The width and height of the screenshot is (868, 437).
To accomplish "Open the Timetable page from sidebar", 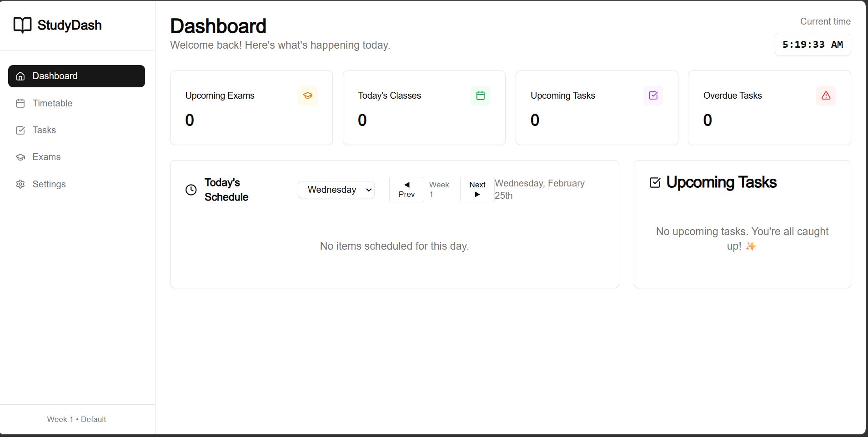I will click(x=52, y=103).
